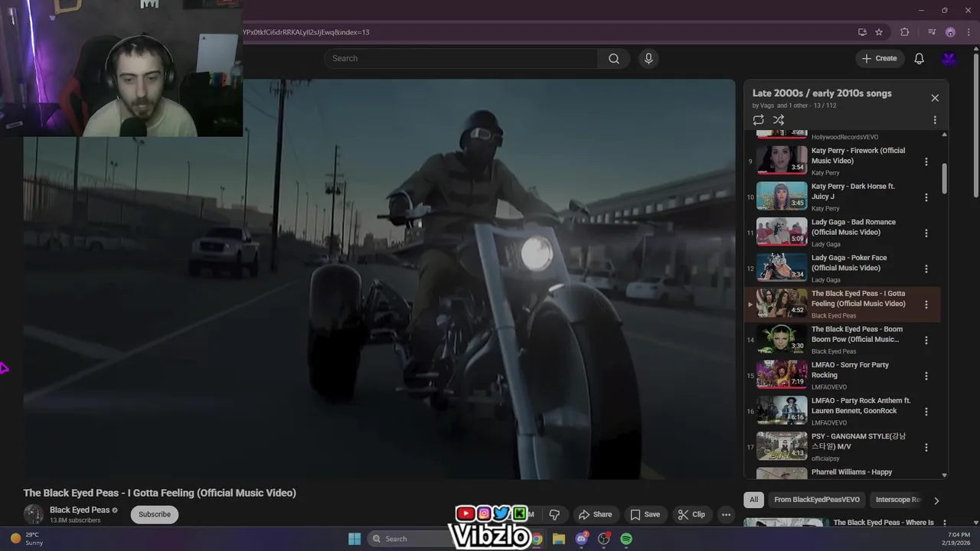
Task: Save the video to a playlist
Action: click(x=645, y=514)
